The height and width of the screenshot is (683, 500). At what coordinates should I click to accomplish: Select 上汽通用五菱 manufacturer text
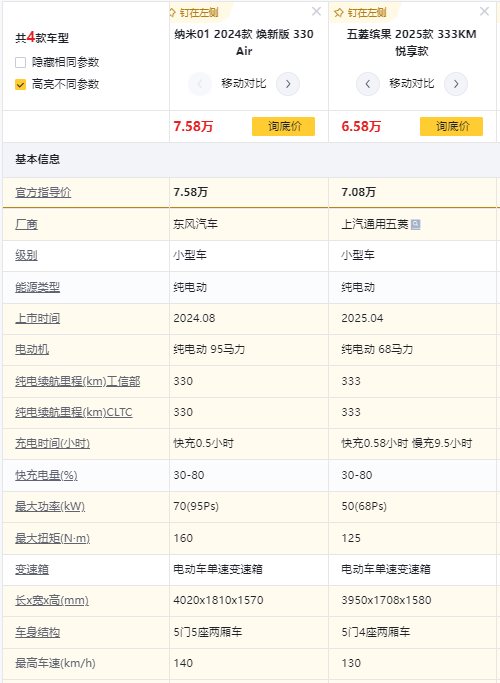point(375,224)
